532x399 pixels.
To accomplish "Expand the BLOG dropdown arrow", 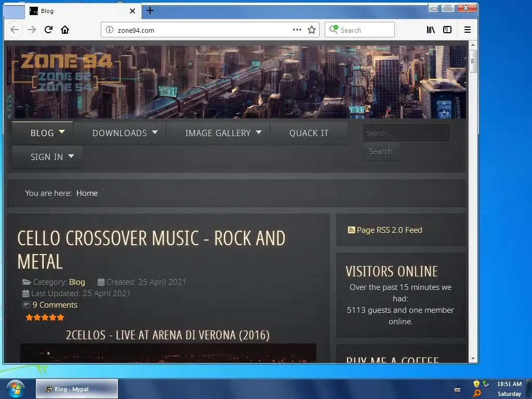I will [x=62, y=131].
